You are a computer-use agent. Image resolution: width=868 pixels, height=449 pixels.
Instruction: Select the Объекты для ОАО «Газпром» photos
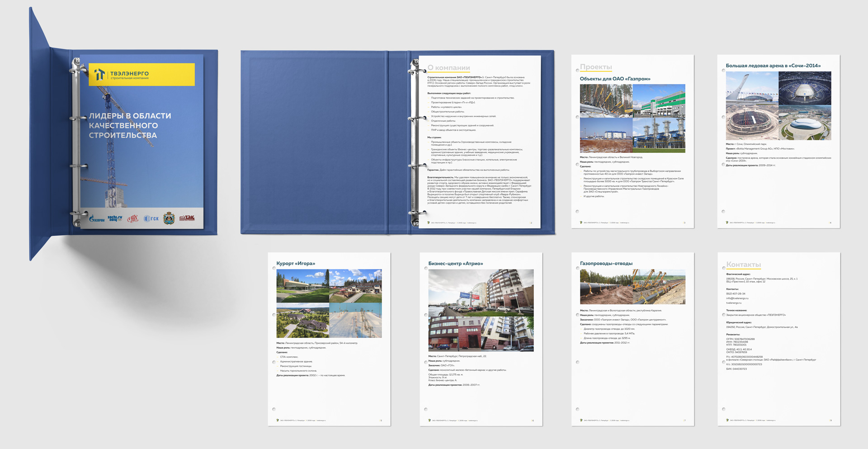click(x=632, y=118)
